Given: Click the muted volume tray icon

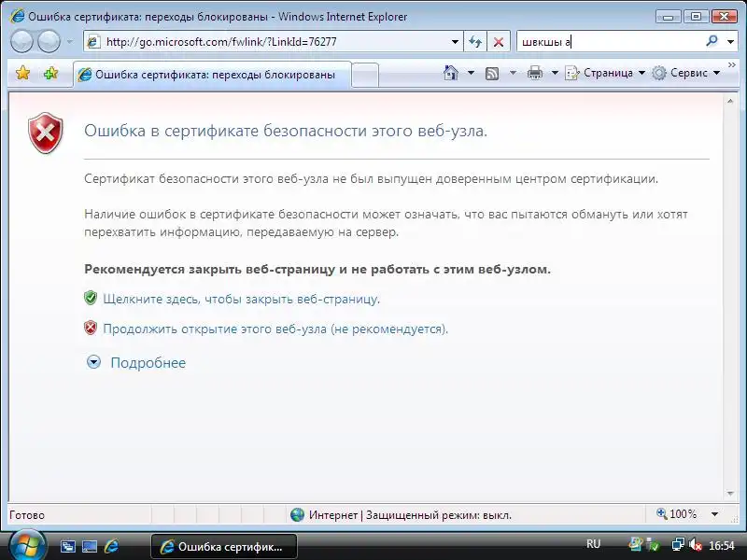Looking at the screenshot, I should point(696,544).
